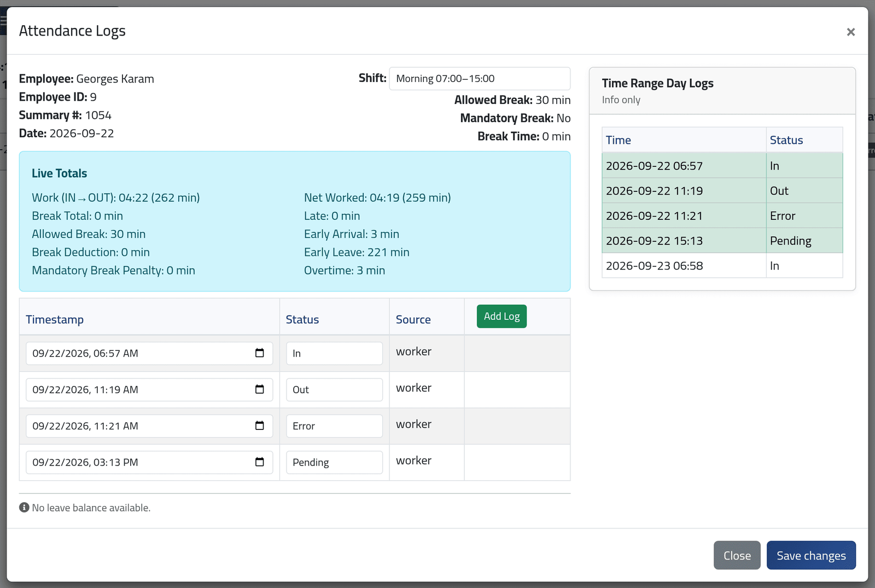
Task: Open calendar picker for 06:57 AM timestamp
Action: click(260, 353)
